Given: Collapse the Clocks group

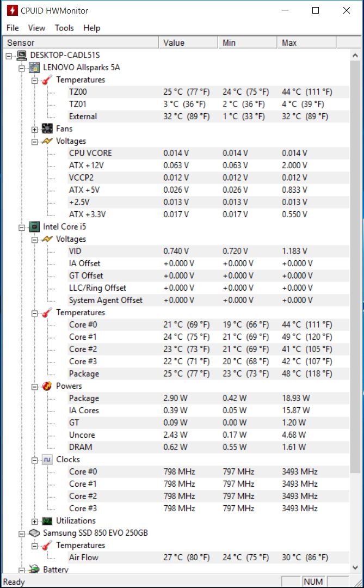Looking at the screenshot, I should [34, 460].
